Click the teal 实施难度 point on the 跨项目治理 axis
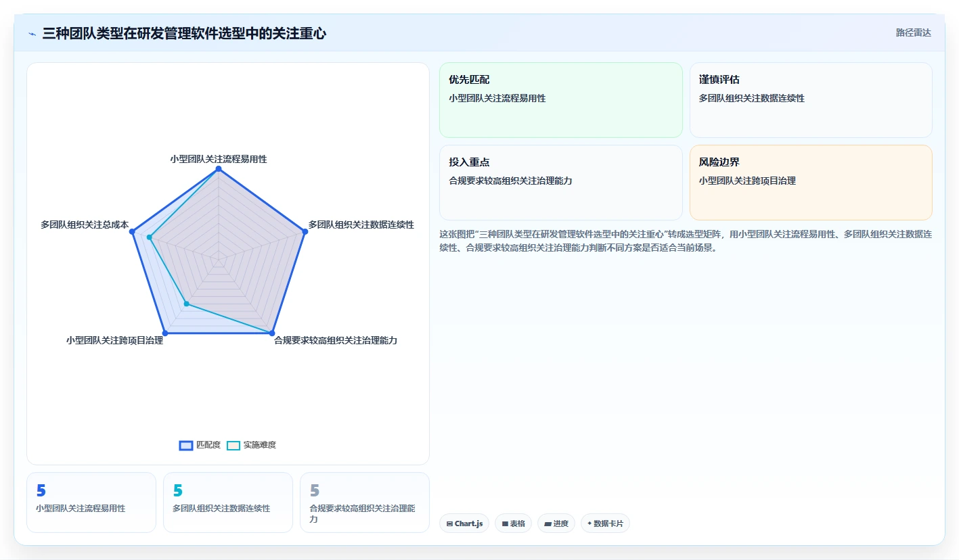Screen dimensions: 959x560 [187, 304]
